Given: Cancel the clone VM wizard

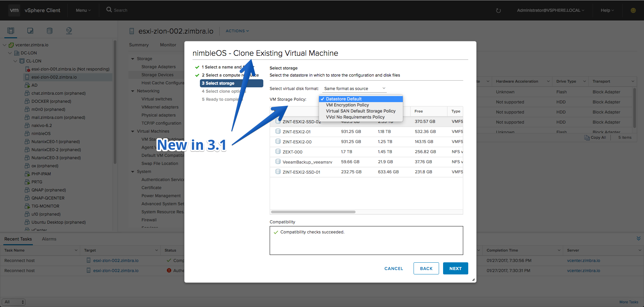Looking at the screenshot, I should pyautogui.click(x=394, y=268).
